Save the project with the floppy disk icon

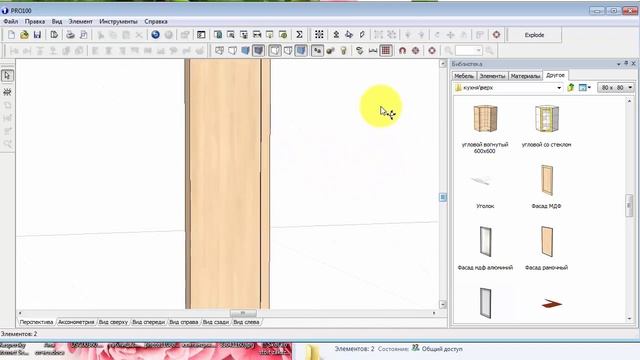37,35
